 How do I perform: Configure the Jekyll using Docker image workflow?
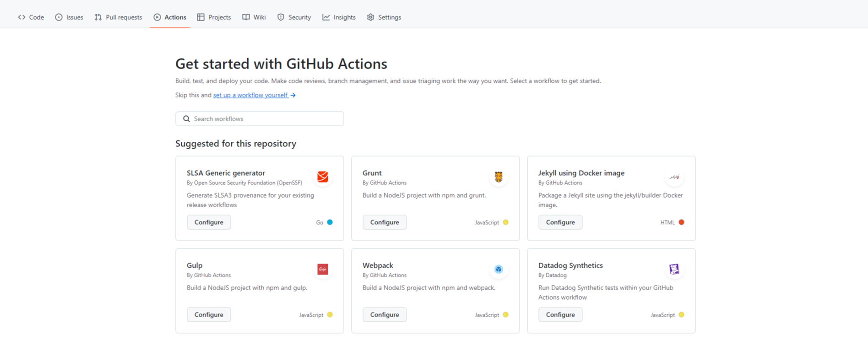pyautogui.click(x=560, y=222)
